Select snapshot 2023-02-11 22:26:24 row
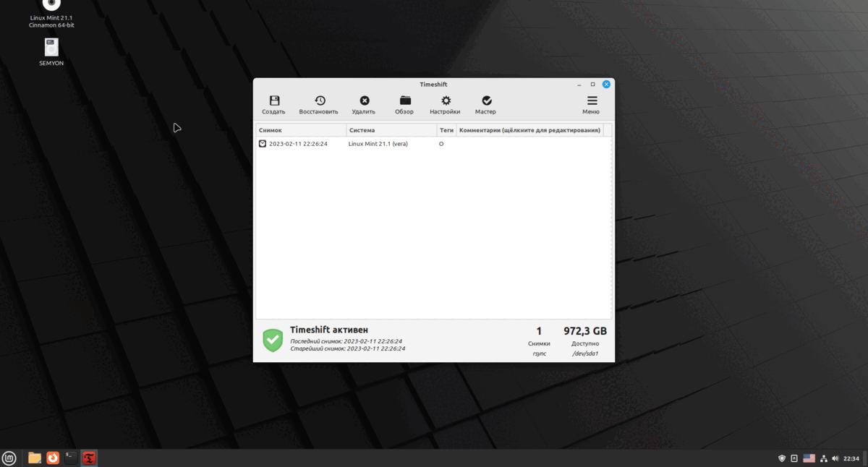Image resolution: width=868 pixels, height=467 pixels. click(433, 144)
